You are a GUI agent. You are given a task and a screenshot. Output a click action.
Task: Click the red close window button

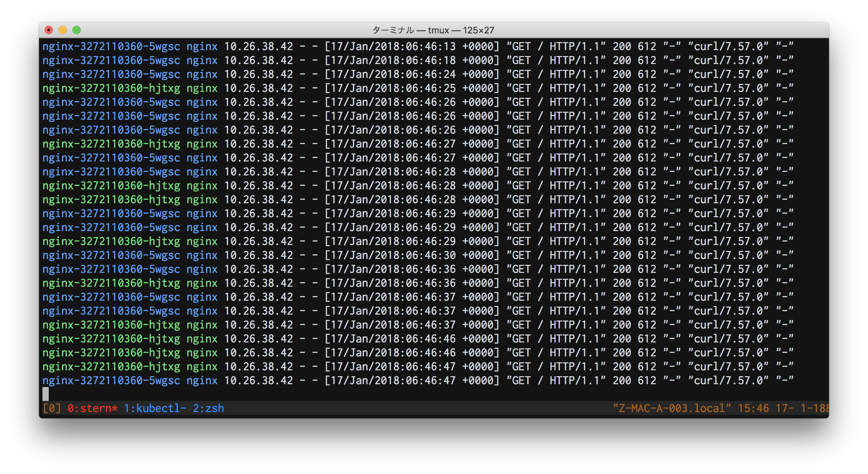pyautogui.click(x=49, y=30)
